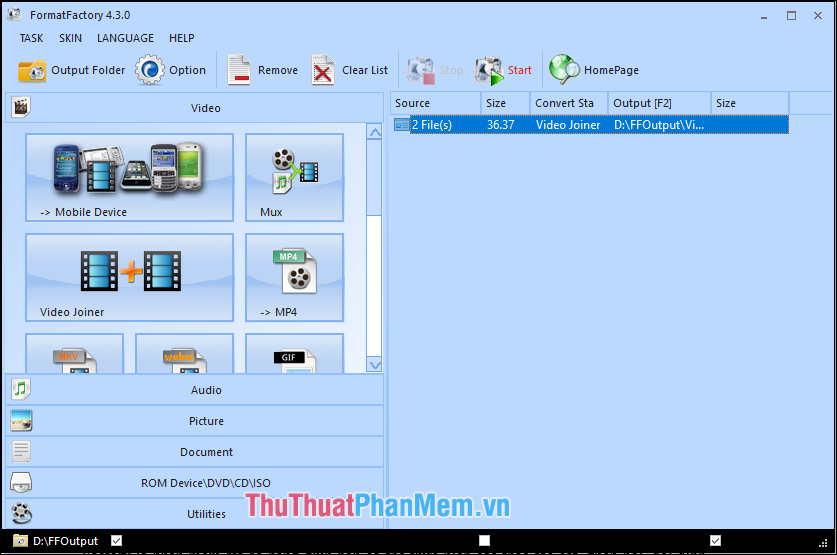Click the D:\FFOutput\Vi... output cell
The height and width of the screenshot is (555, 837).
659,125
